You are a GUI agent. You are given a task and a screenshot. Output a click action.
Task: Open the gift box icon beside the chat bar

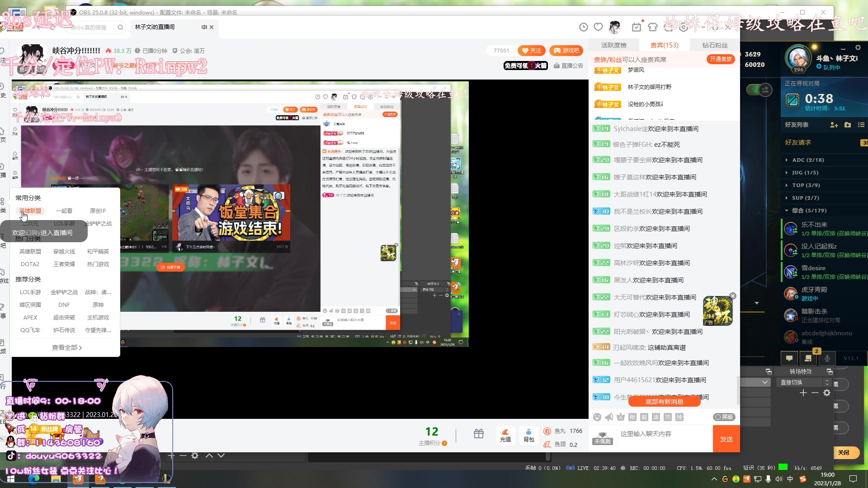[479, 434]
